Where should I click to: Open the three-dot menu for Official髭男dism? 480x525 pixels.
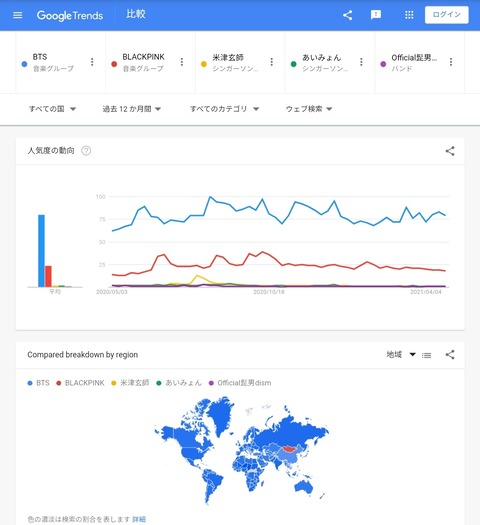pyautogui.click(x=451, y=62)
